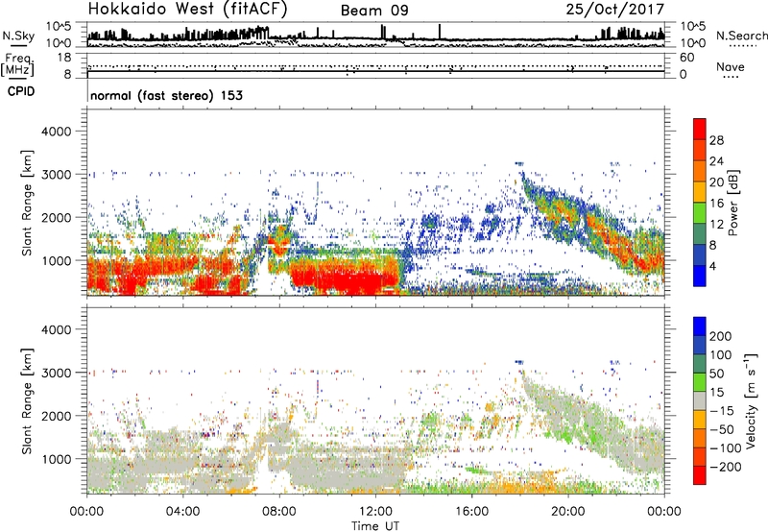
Task: Click the gray band of the velocity color bar
Action: tap(700, 400)
